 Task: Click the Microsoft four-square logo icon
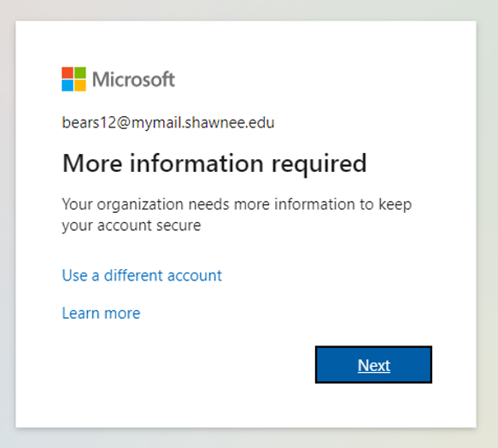coord(73,80)
